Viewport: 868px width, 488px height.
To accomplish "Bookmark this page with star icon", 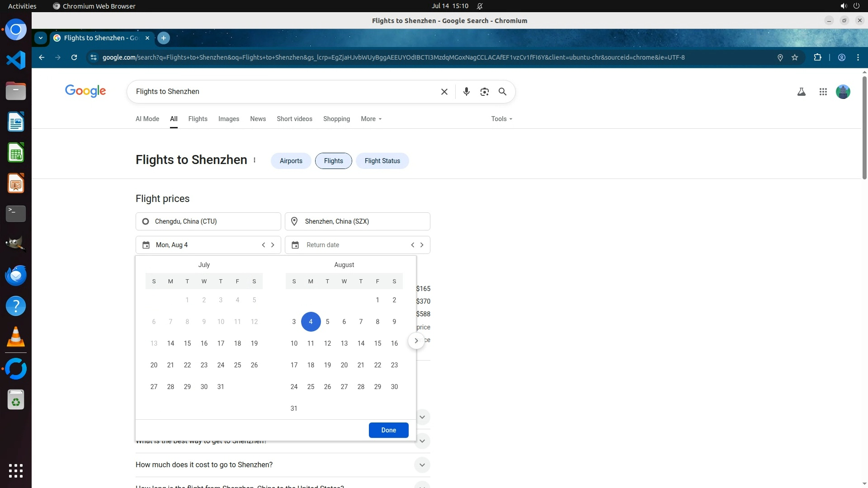I will 795,57.
